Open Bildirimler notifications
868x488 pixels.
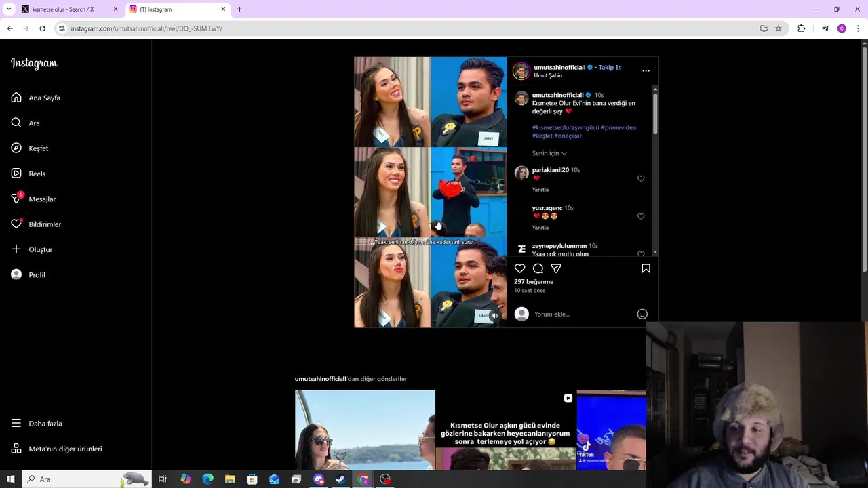pos(36,224)
